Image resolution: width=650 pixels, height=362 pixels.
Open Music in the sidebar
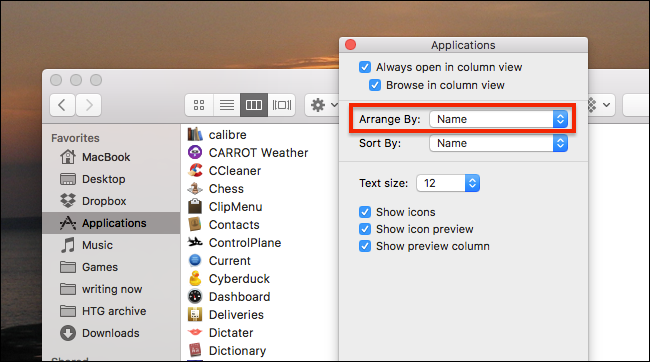pos(111,245)
